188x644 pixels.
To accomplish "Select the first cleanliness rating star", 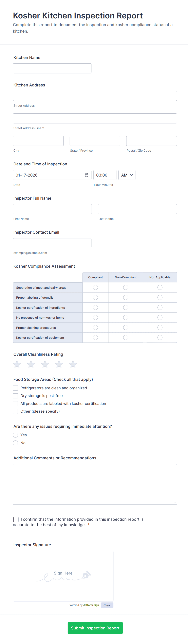I will (17, 364).
